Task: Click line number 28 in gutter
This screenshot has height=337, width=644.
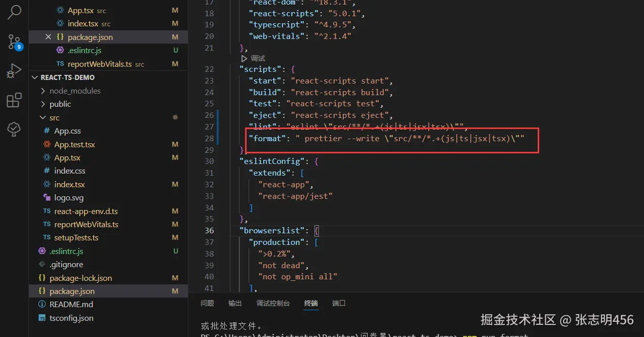Action: (209, 139)
